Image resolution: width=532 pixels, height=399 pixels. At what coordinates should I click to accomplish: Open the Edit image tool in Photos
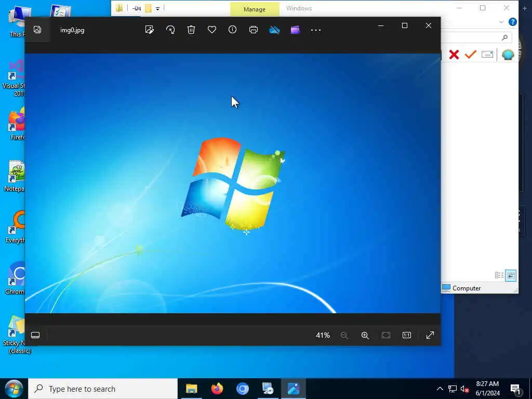coord(149,30)
